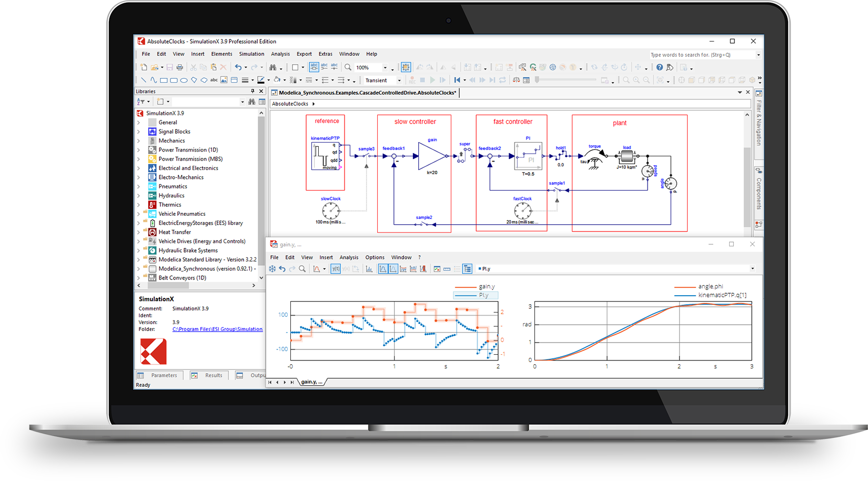The height and width of the screenshot is (481, 868).
Task: Open the Transient analysis mode dropdown
Action: tap(399, 81)
